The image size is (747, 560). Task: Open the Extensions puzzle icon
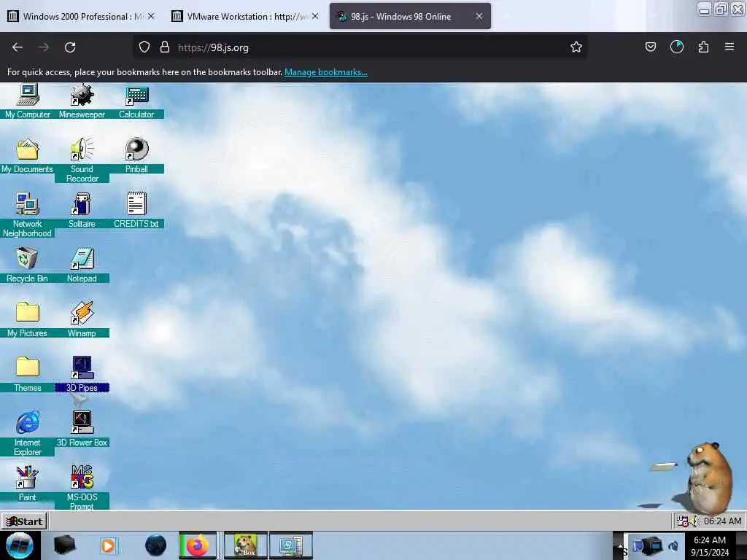pos(703,47)
